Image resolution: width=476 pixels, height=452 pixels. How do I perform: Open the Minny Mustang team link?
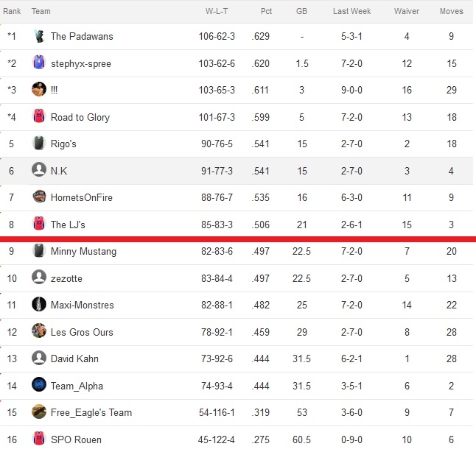coord(83,252)
